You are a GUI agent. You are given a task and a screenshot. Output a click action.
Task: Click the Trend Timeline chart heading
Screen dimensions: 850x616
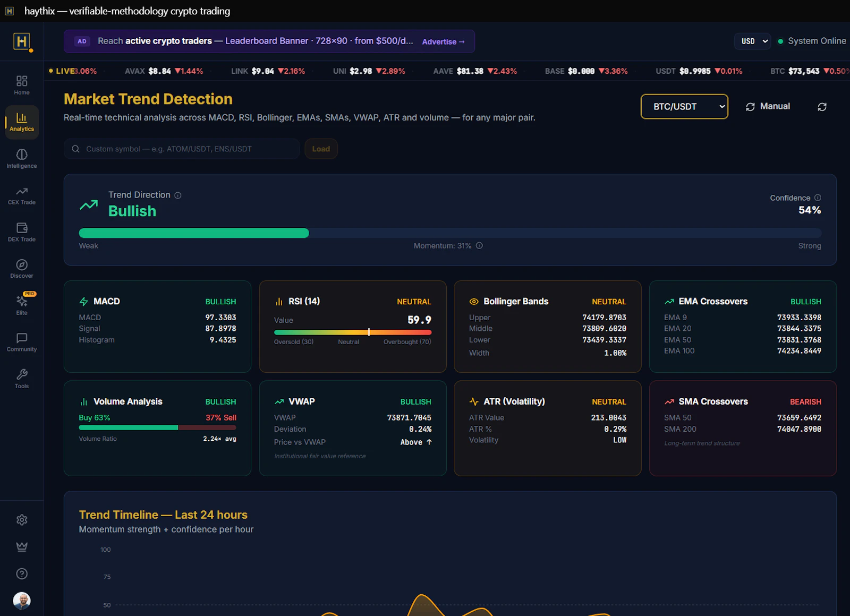coord(163,515)
